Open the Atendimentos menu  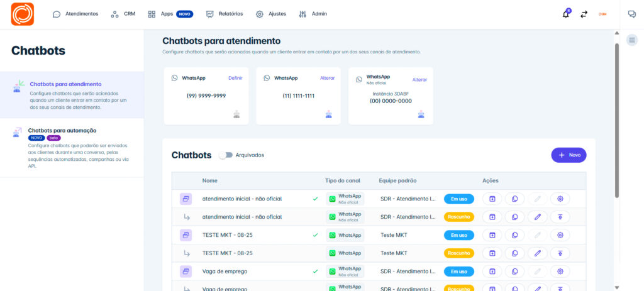pyautogui.click(x=75, y=14)
